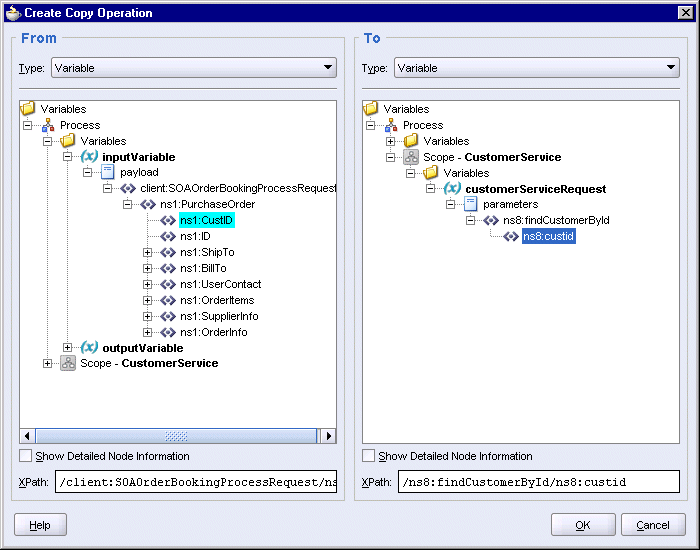Confirm with the OK button
700x550 pixels.
point(583,525)
